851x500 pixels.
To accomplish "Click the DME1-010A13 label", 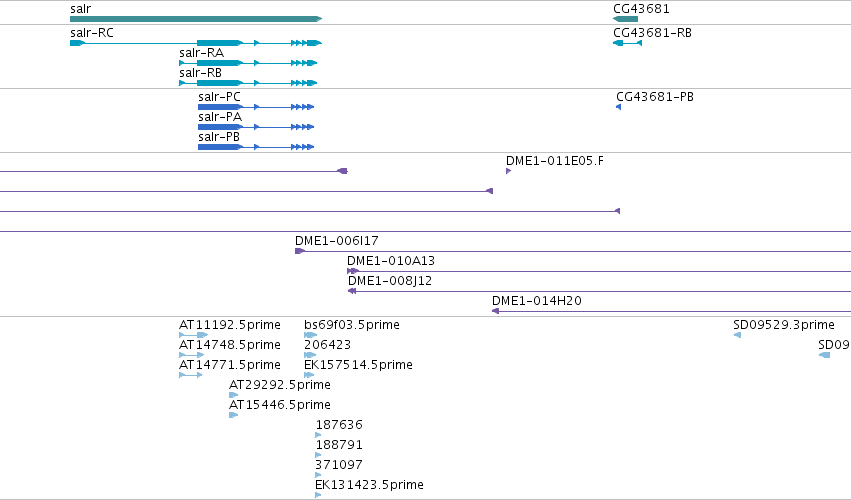I will 391,261.
